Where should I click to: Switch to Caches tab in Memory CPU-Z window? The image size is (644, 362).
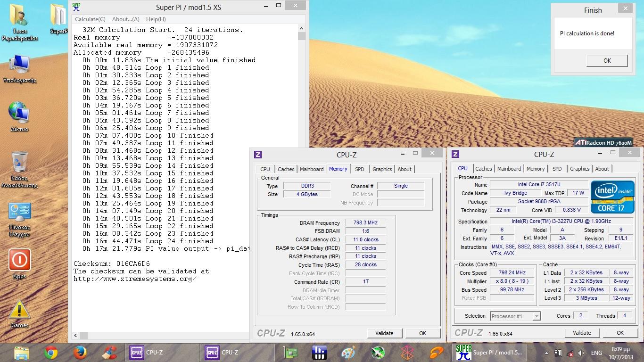[286, 169]
